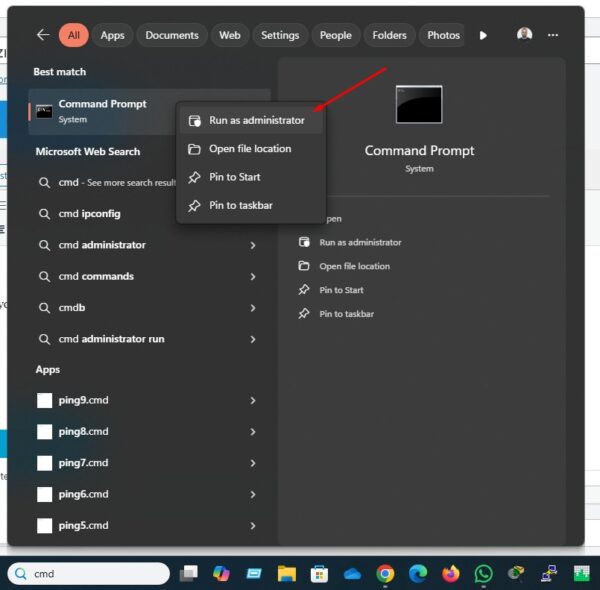Expand the ping7.cmd chevron
Image resolution: width=600 pixels, height=590 pixels.
(x=253, y=463)
